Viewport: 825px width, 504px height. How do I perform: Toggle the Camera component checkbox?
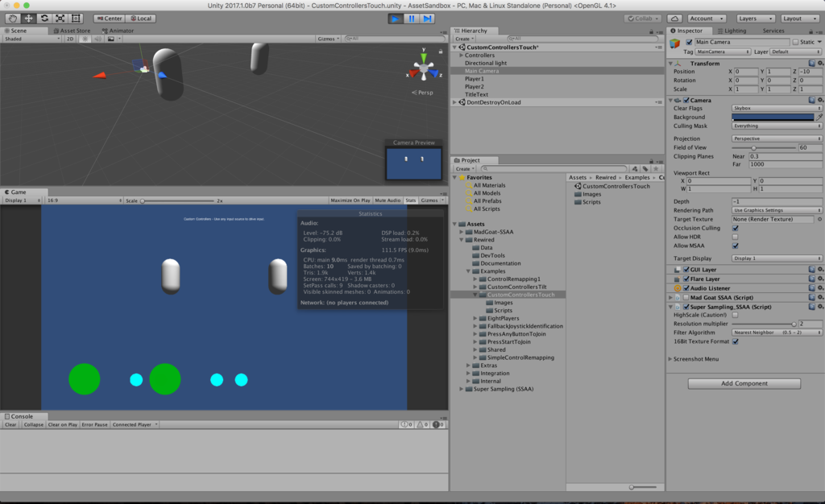point(686,100)
